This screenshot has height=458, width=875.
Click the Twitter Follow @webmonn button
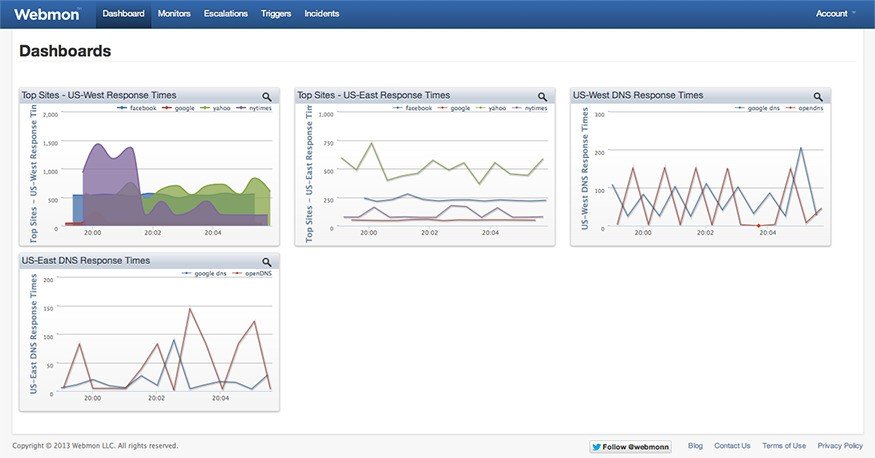point(631,446)
